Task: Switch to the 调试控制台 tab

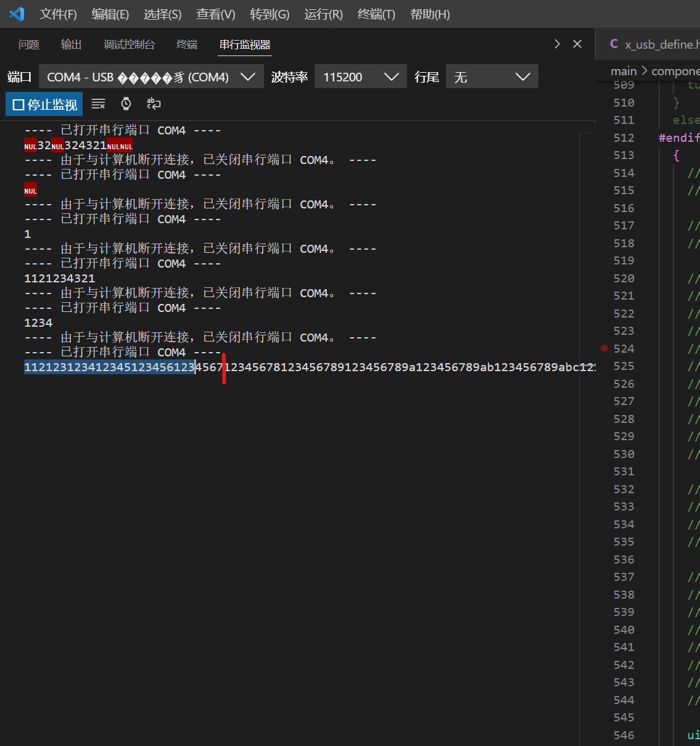Action: click(x=130, y=44)
